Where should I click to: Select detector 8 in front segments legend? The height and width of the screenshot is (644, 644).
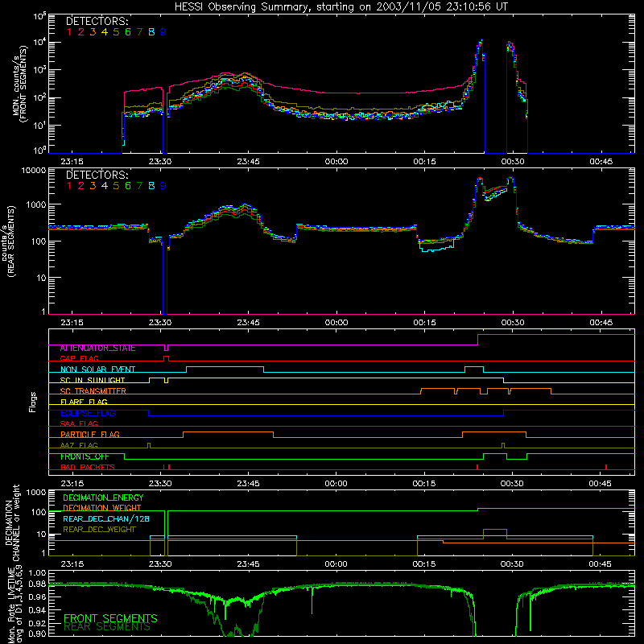click(151, 32)
